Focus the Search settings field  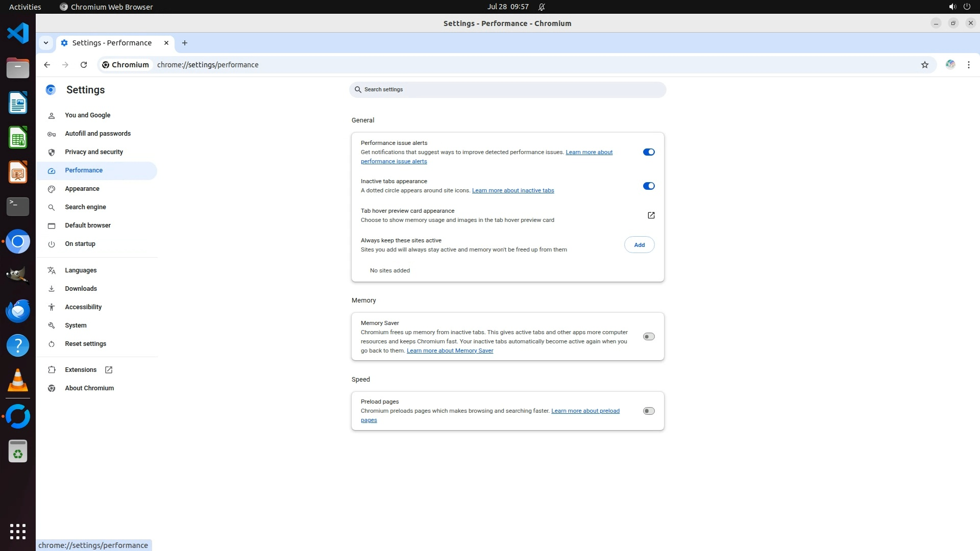tap(508, 90)
